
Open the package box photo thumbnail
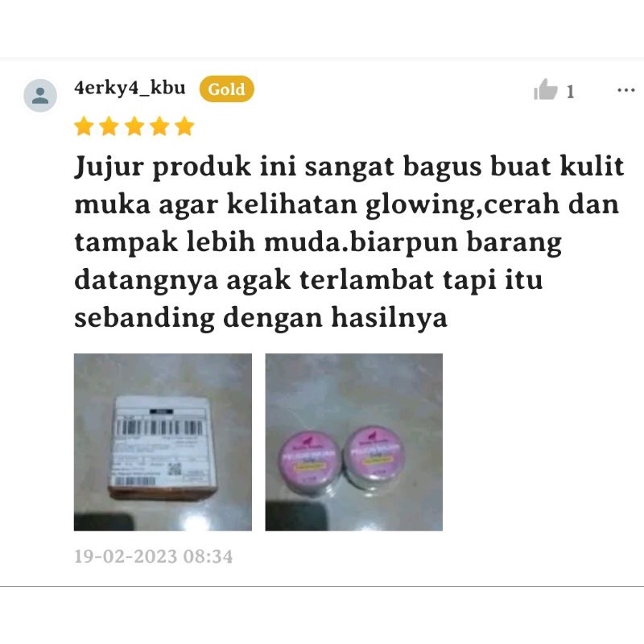click(163, 442)
